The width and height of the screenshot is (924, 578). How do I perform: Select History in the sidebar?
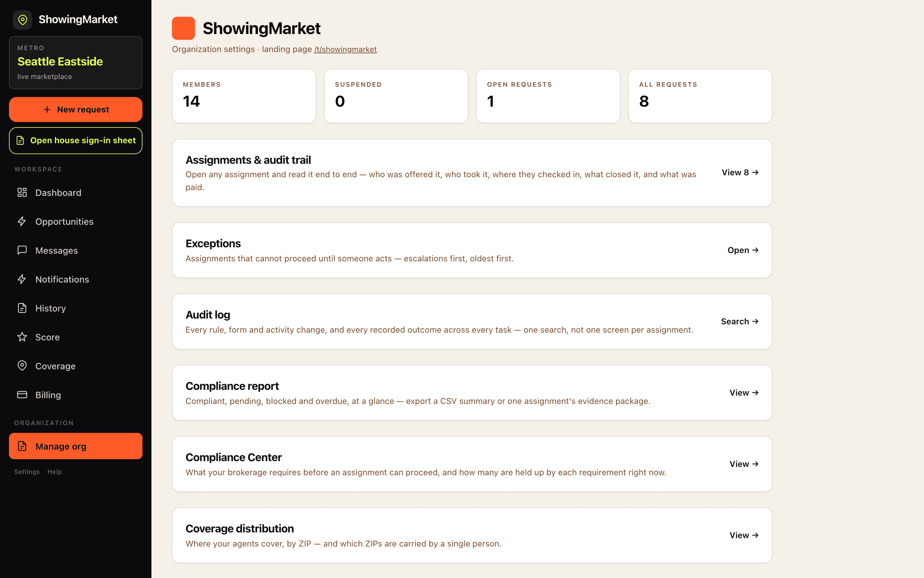pyautogui.click(x=76, y=309)
